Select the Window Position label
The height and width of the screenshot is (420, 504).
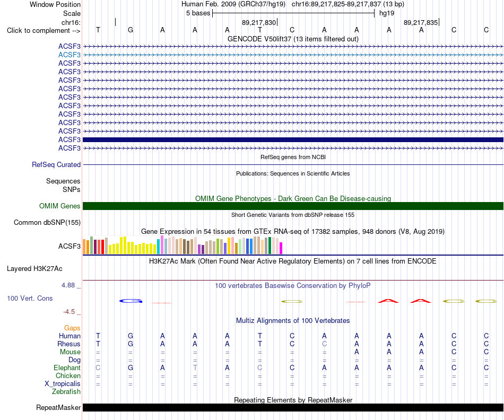tap(55, 4)
